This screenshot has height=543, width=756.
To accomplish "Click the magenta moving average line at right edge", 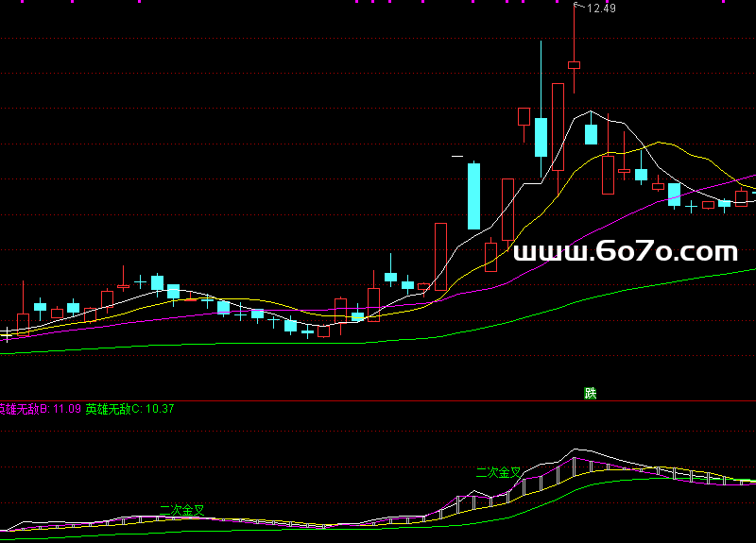I will (x=747, y=178).
